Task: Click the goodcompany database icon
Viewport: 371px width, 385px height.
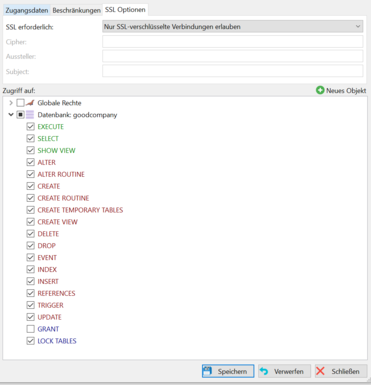Action: [30, 115]
